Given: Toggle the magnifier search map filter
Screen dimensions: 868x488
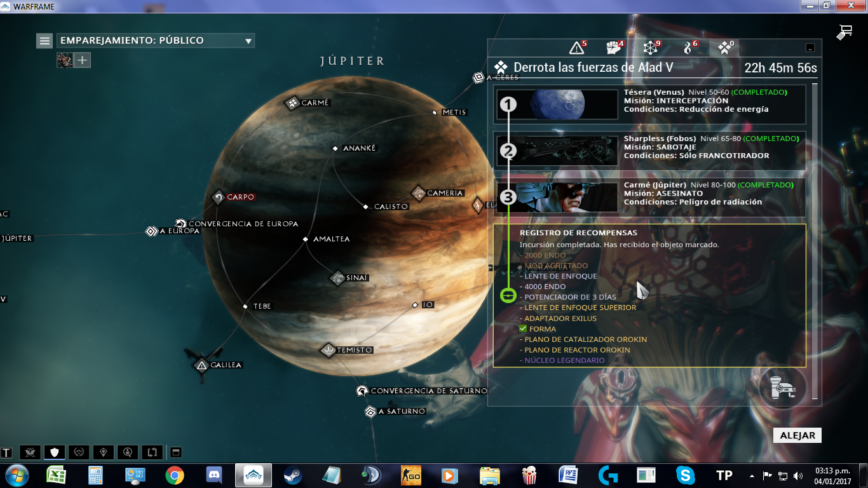Looking at the screenshot, I should tap(128, 452).
